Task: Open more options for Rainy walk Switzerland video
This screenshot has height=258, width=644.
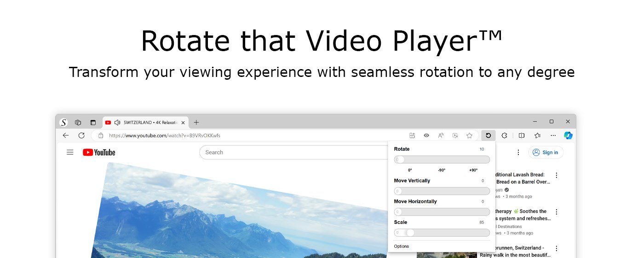Action: (x=556, y=248)
